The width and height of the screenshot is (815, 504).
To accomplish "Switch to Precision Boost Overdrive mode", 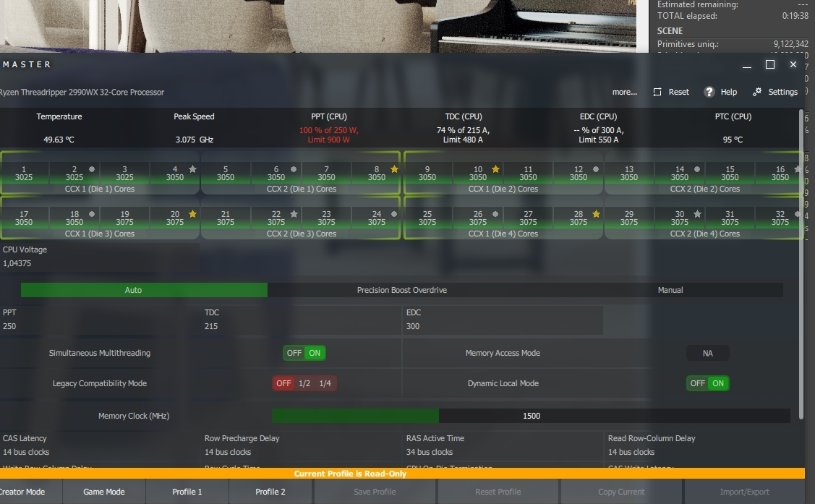I will [x=402, y=290].
